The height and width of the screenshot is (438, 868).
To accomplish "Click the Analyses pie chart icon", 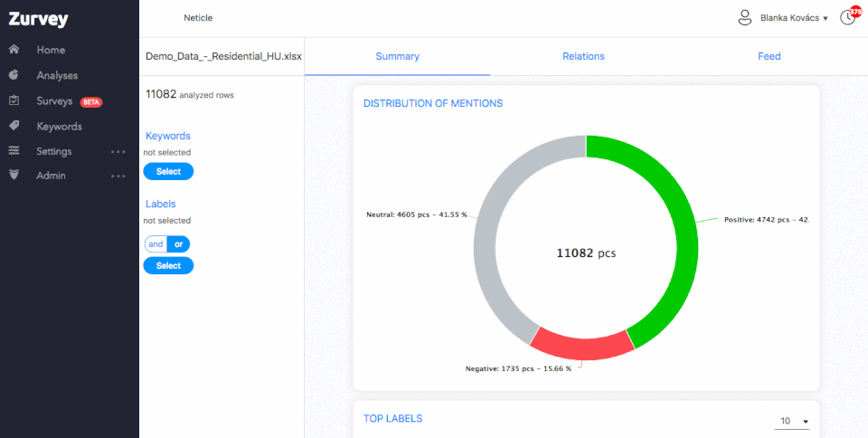I will pyautogui.click(x=14, y=75).
